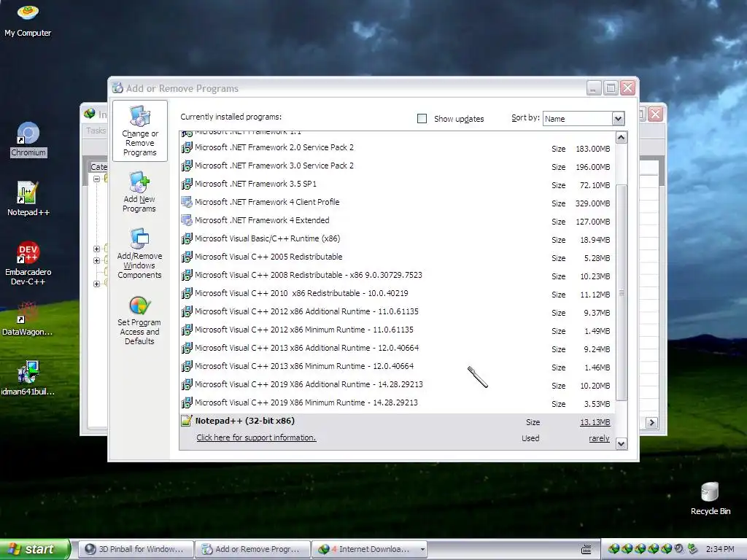Click program list scrollbar up arrow
The height and width of the screenshot is (560, 747).
(622, 138)
